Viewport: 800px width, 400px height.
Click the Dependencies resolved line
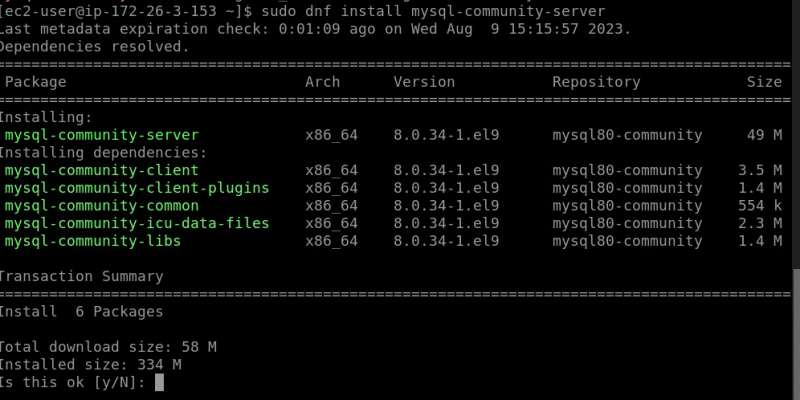95,47
